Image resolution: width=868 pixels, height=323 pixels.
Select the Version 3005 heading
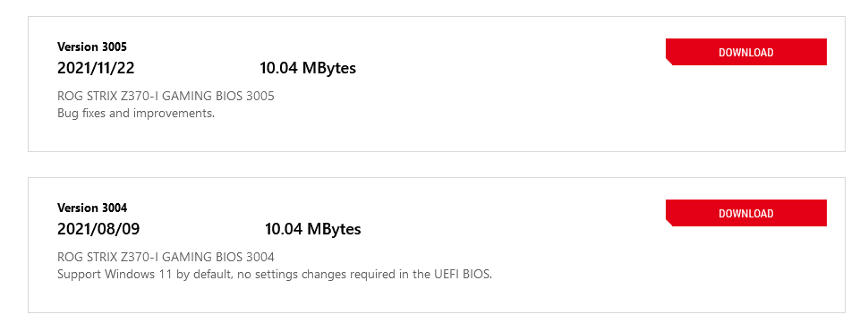(92, 47)
